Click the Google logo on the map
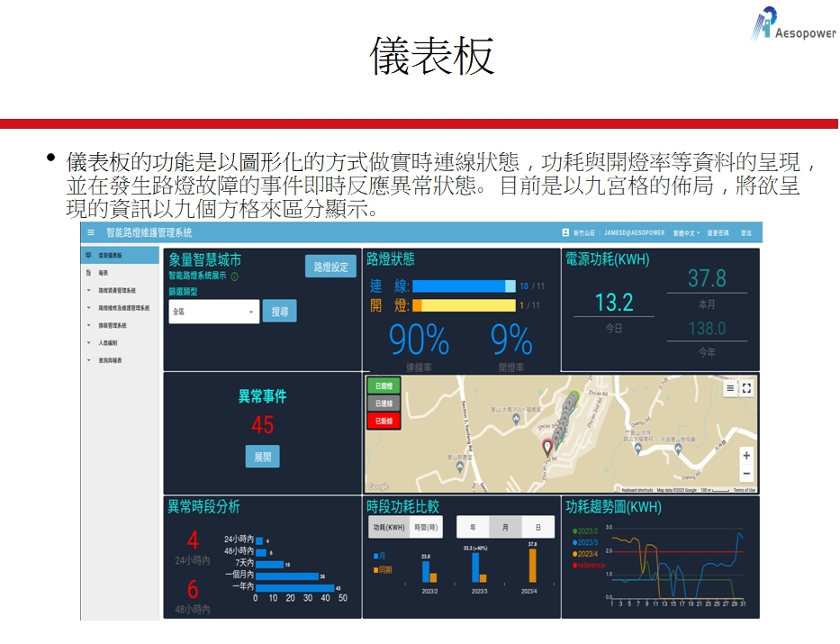The image size is (840, 644). [x=378, y=486]
